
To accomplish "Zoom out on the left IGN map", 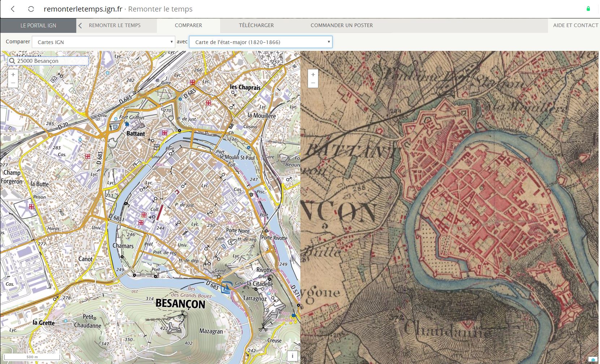I will pyautogui.click(x=13, y=83).
